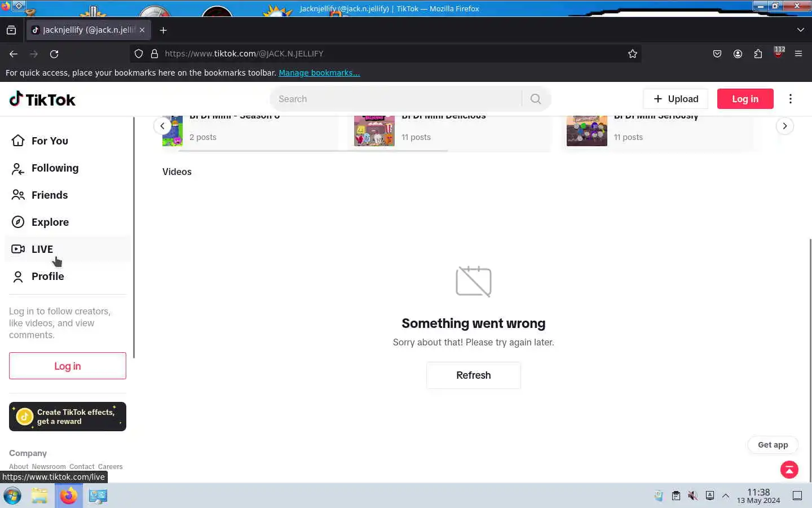Reload the page in Firefox
The width and height of the screenshot is (812, 508).
click(54, 54)
